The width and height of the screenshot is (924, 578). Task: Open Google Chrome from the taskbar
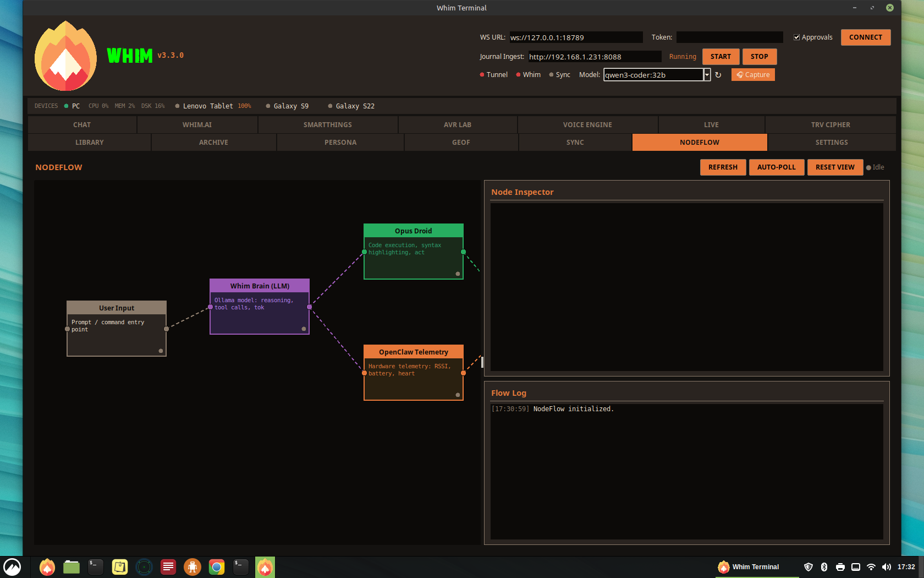pyautogui.click(x=216, y=566)
